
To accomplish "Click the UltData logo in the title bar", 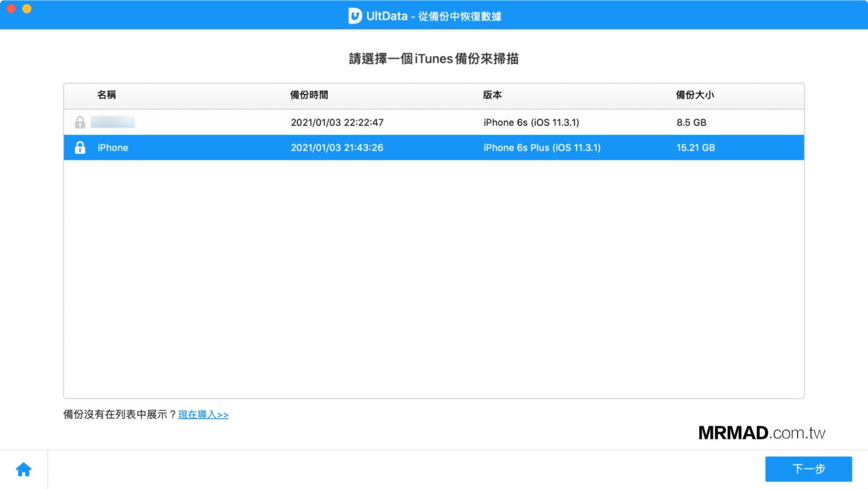I will (x=354, y=16).
